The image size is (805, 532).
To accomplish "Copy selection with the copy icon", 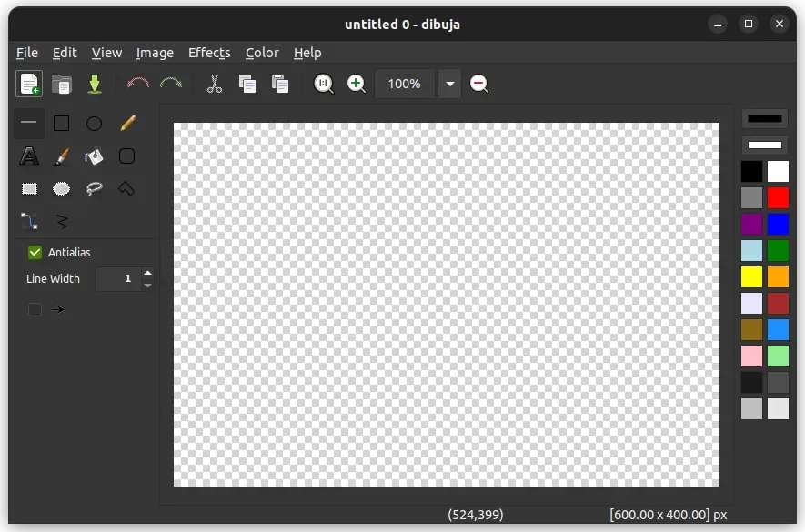I will (x=247, y=84).
